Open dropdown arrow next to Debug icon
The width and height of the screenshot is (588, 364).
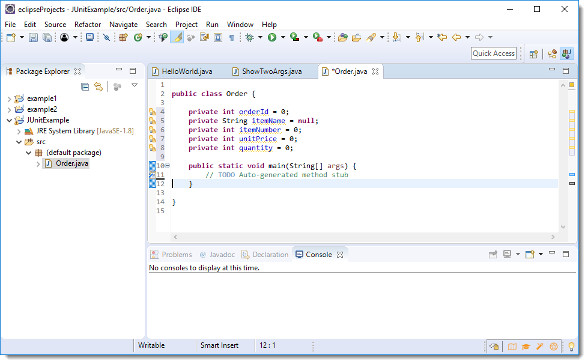point(260,37)
